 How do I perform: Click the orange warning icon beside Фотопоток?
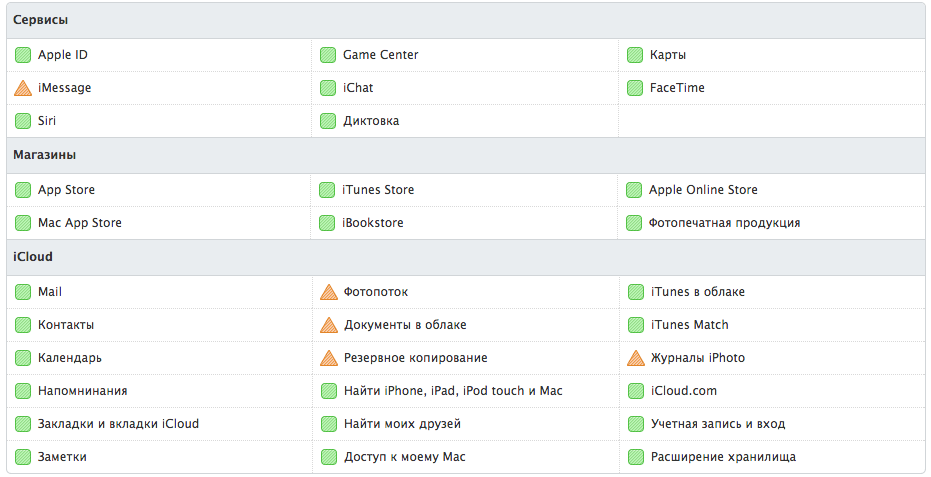[328, 292]
